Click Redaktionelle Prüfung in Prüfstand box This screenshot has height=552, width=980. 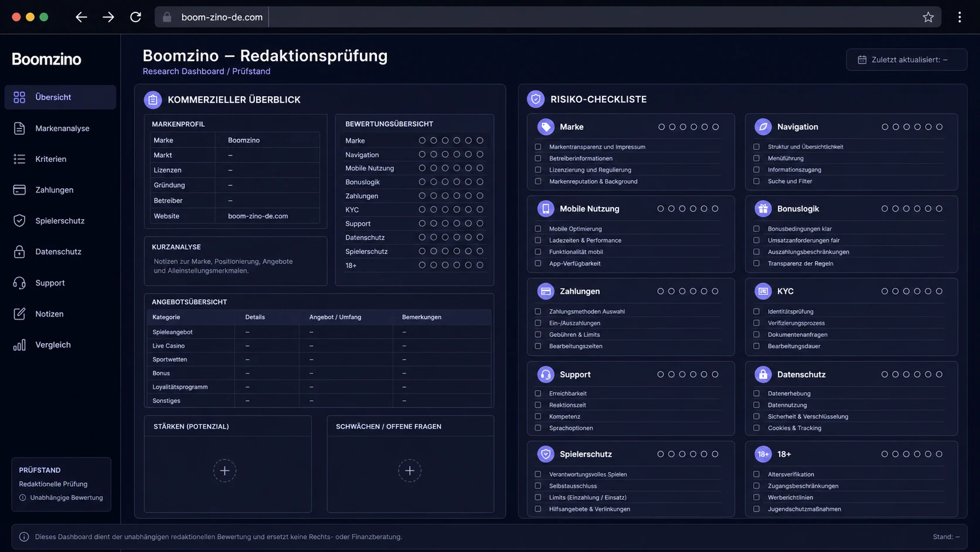point(53,484)
